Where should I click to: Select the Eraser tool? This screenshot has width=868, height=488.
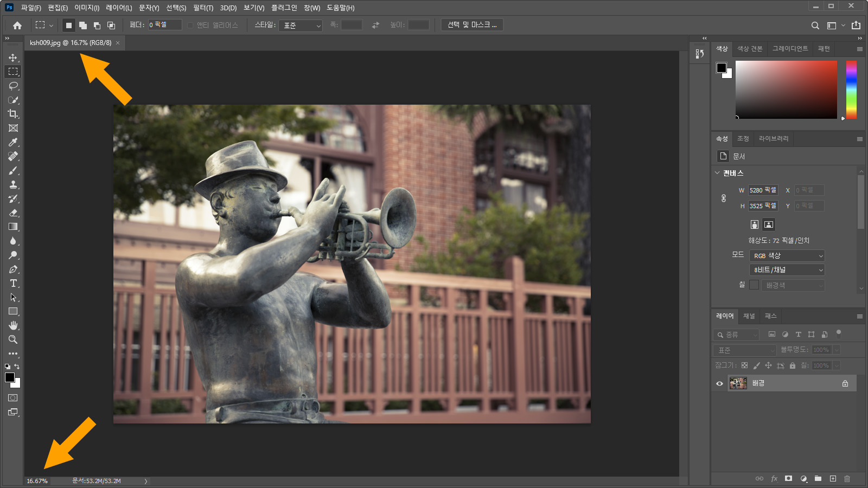tap(13, 213)
